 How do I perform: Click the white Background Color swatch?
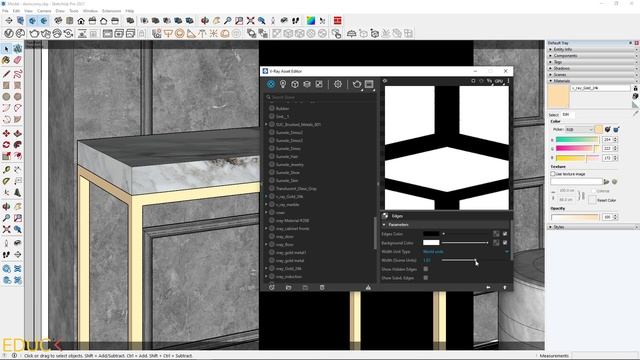point(431,242)
